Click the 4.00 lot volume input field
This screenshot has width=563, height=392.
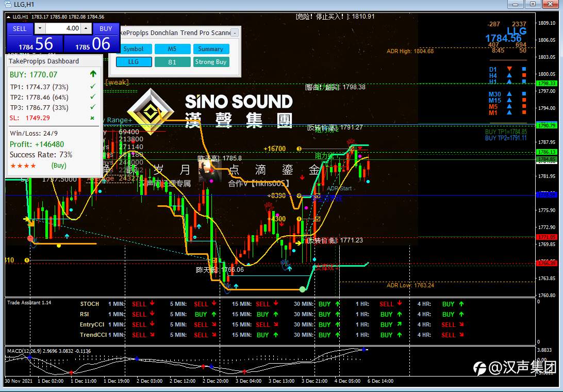[63, 28]
